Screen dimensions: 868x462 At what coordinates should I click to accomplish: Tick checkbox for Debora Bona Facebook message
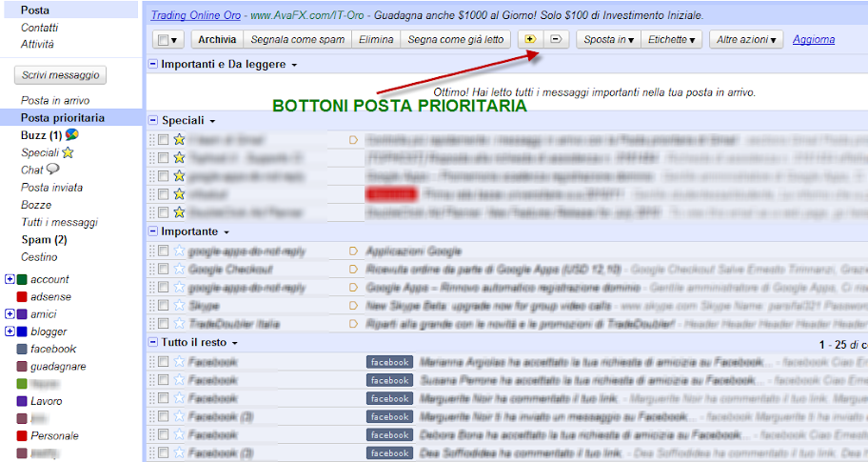coord(163,434)
